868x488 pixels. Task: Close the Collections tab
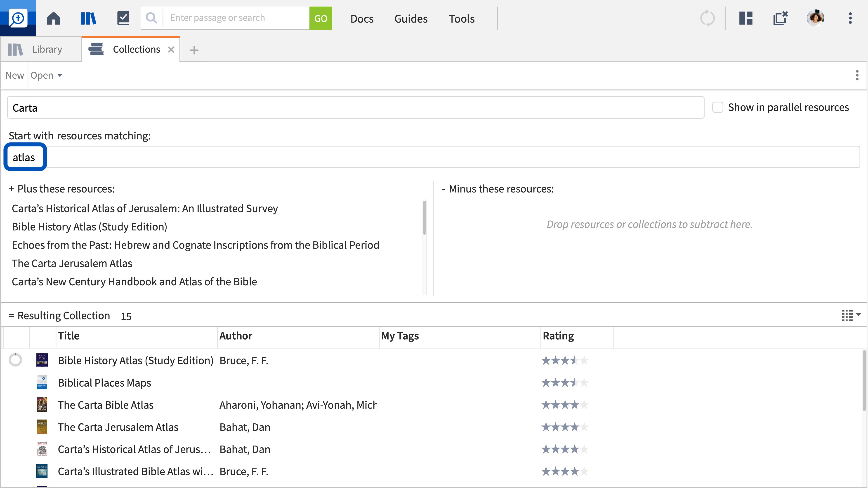[171, 49]
